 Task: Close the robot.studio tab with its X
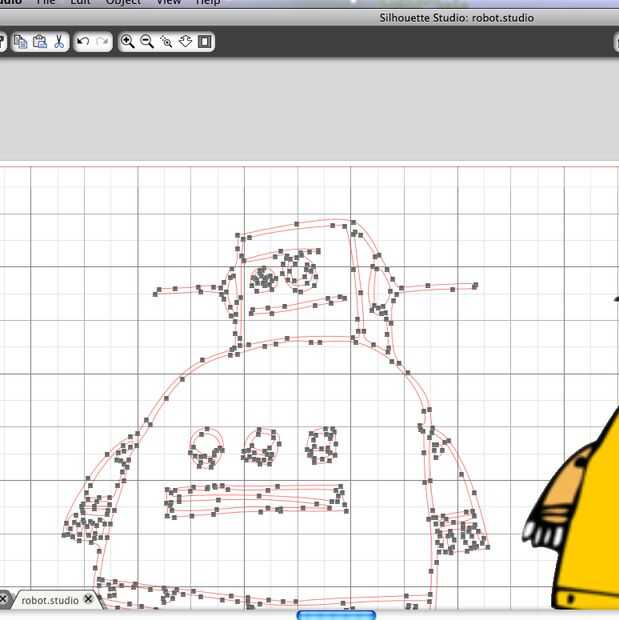click(88, 599)
